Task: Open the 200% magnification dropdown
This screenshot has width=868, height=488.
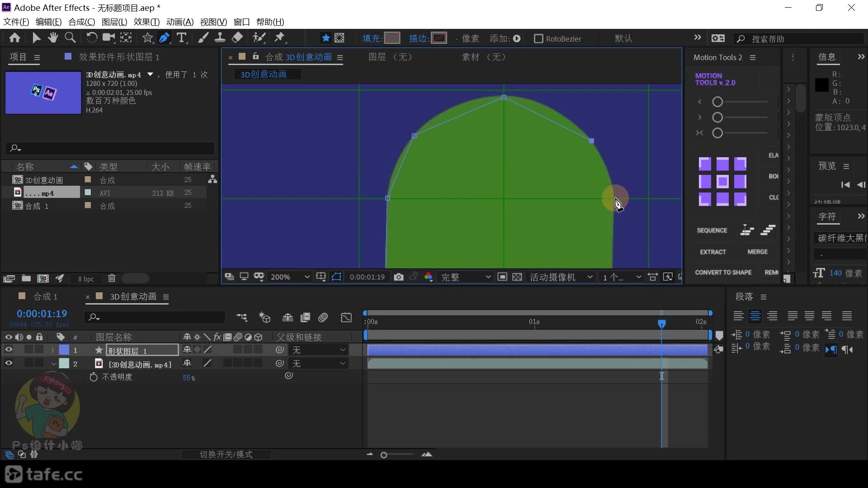Action: [x=290, y=277]
